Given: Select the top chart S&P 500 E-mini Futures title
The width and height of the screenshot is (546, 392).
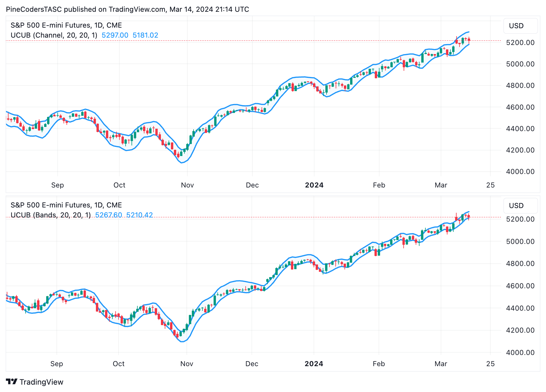Looking at the screenshot, I should coord(66,25).
